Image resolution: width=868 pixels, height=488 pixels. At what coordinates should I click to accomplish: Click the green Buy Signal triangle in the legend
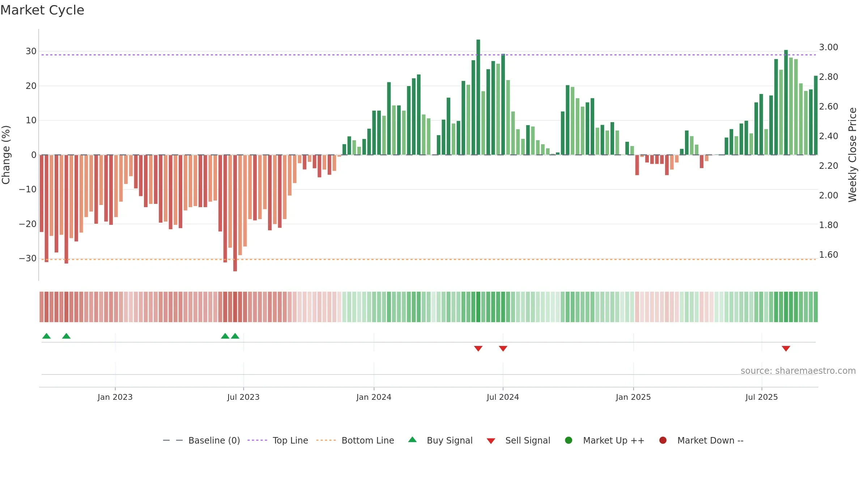412,440
